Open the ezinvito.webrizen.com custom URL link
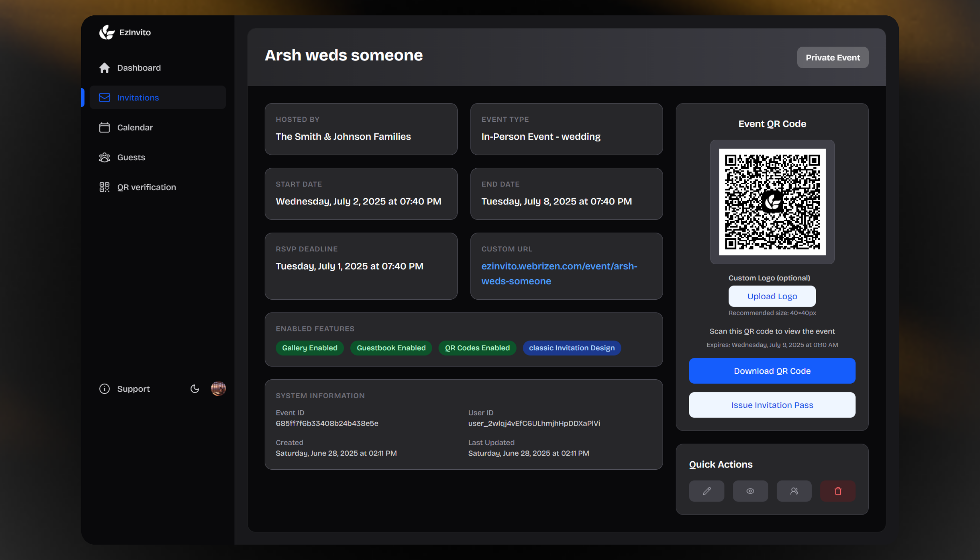This screenshot has width=980, height=560. [x=559, y=273]
